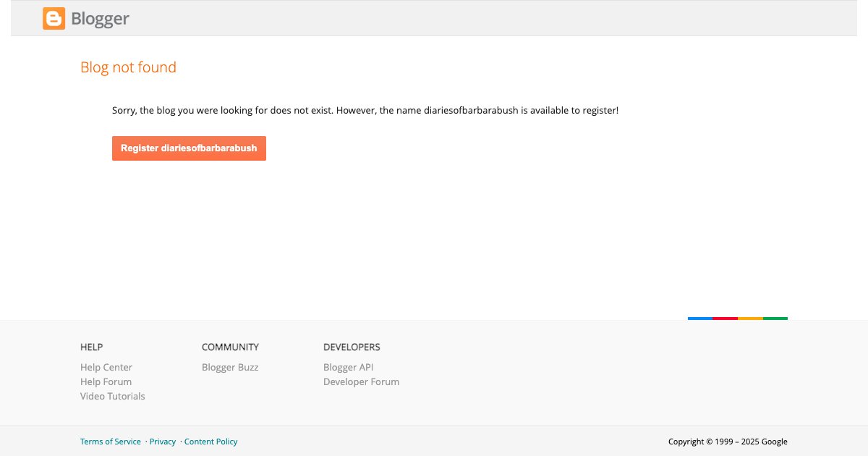The image size is (868, 456).
Task: Click the orange Blogger logo icon
Action: [54, 19]
